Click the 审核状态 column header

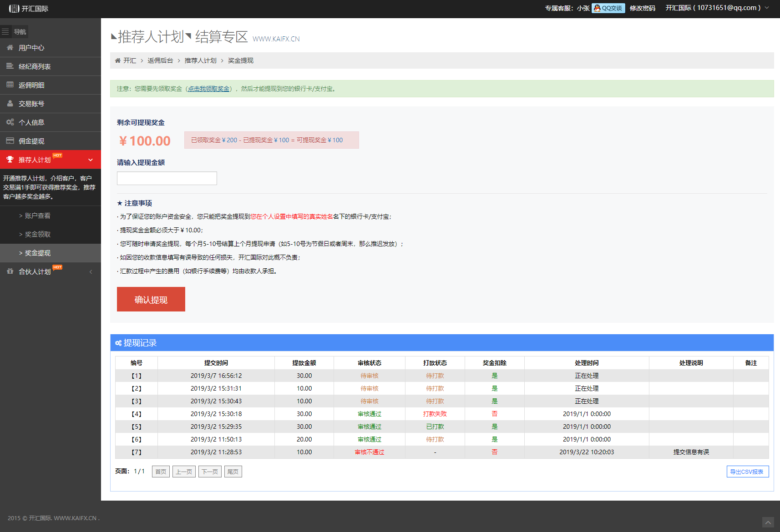(x=370, y=363)
